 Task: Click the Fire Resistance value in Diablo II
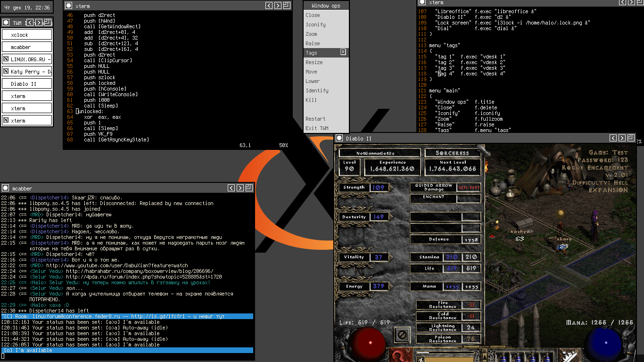[x=471, y=304]
